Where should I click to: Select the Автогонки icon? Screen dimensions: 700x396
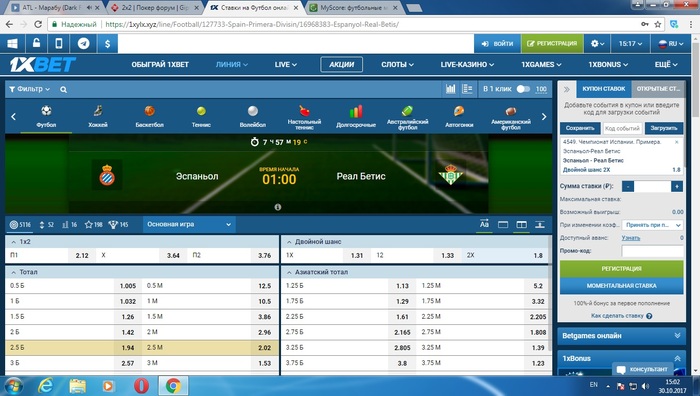(459, 117)
